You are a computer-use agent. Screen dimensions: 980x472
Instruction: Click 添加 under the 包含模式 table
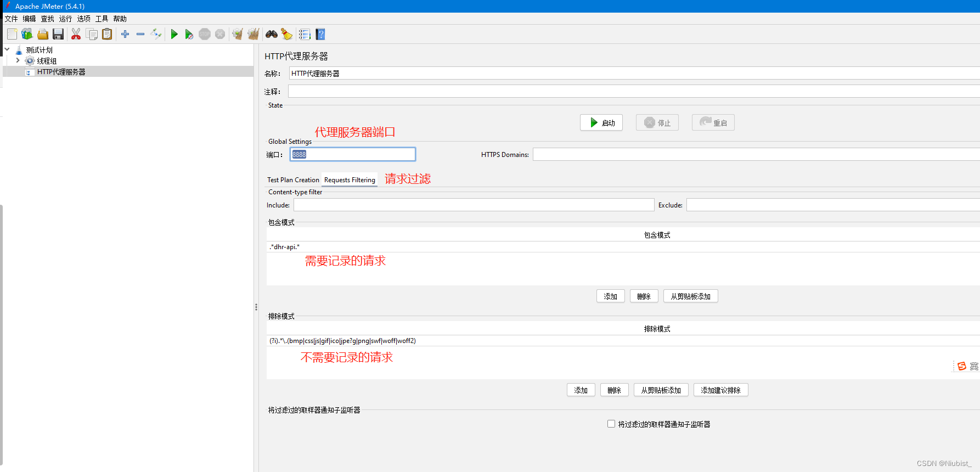click(x=611, y=296)
